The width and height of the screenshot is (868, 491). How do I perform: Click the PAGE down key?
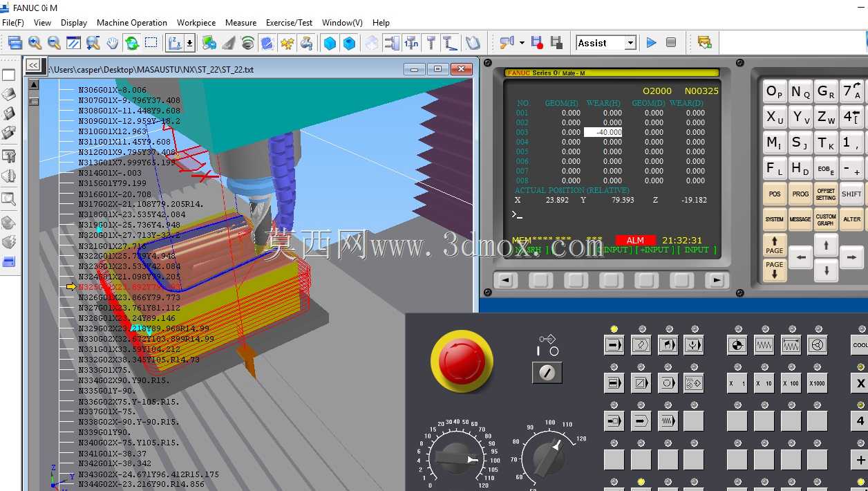(775, 270)
